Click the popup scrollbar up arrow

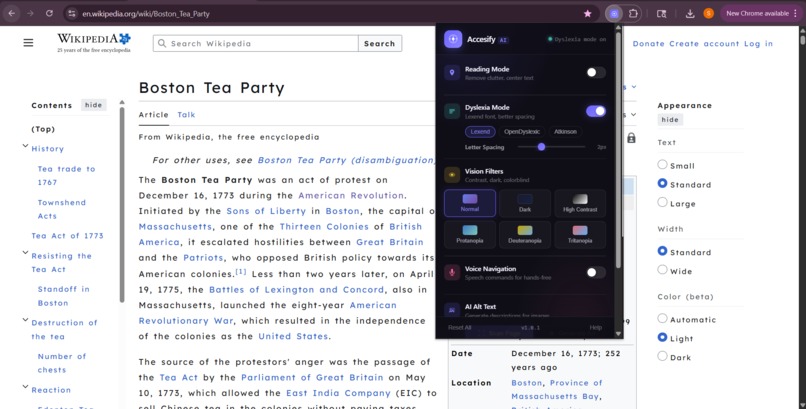coord(618,28)
